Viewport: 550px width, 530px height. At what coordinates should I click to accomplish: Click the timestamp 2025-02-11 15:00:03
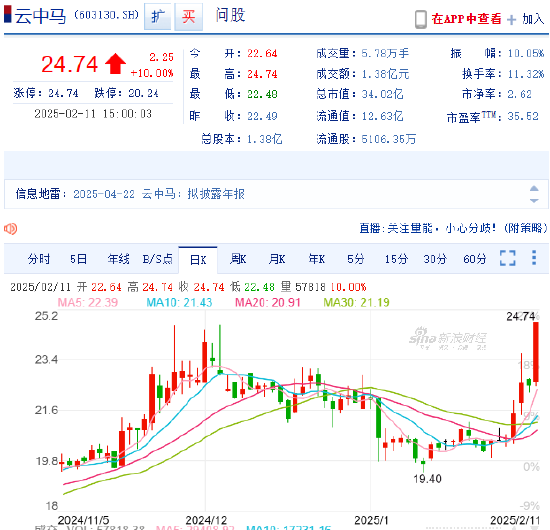click(93, 114)
